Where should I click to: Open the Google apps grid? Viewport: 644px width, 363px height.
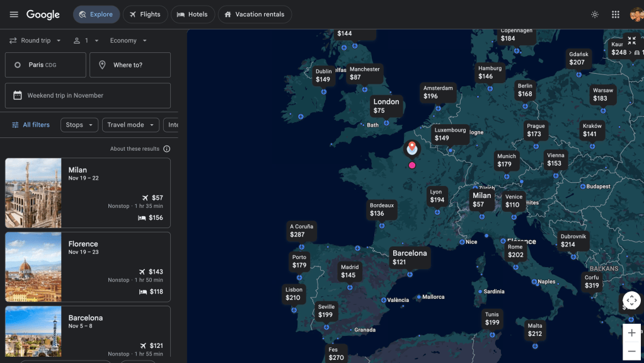click(x=615, y=14)
